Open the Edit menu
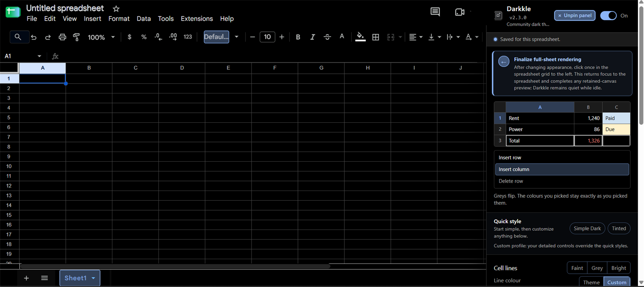Viewport: 644px width, 287px height. tap(50, 18)
